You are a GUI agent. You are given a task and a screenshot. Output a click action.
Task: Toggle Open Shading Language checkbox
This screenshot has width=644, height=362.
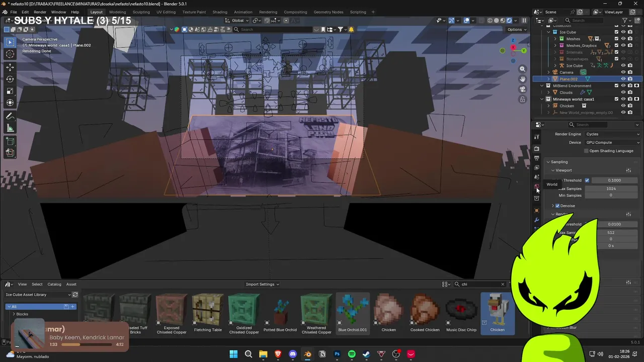click(x=586, y=151)
